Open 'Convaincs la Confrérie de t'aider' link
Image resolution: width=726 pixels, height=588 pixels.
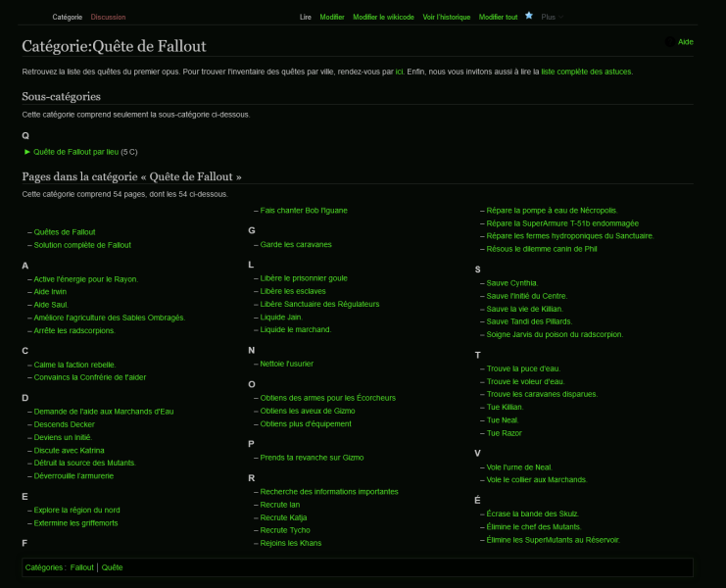(90, 377)
